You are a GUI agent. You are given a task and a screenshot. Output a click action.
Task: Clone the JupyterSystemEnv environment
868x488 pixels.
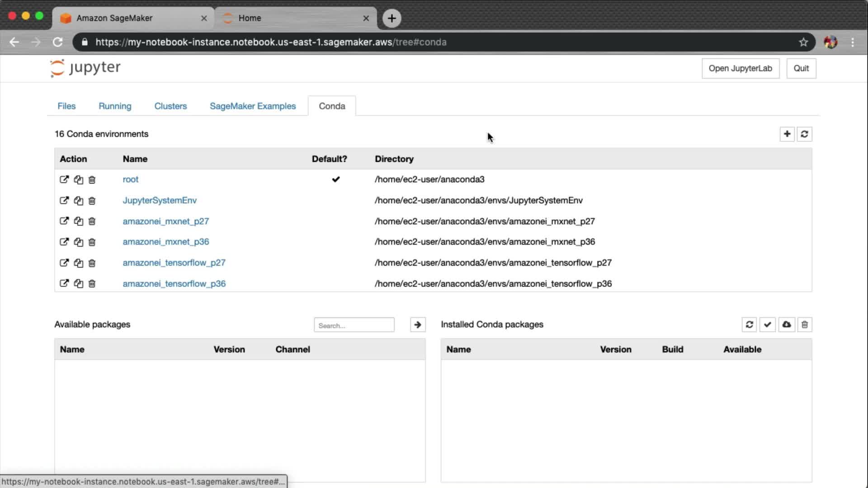(78, 201)
